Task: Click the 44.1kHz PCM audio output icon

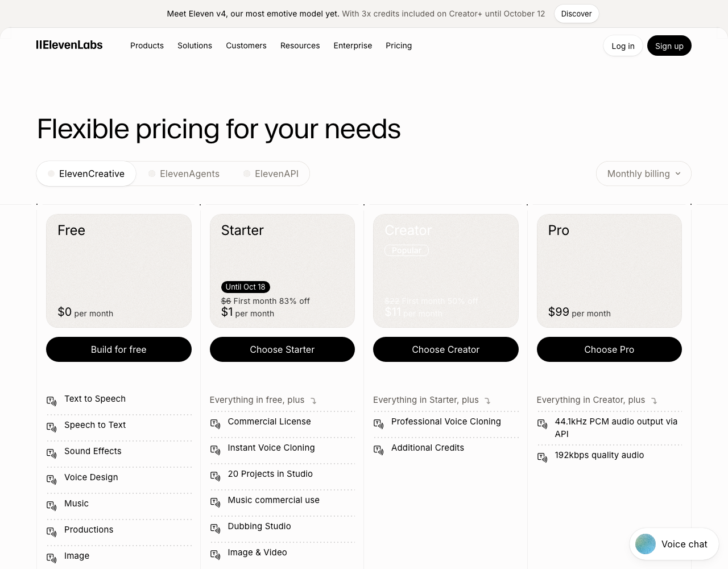Action: [x=542, y=424]
